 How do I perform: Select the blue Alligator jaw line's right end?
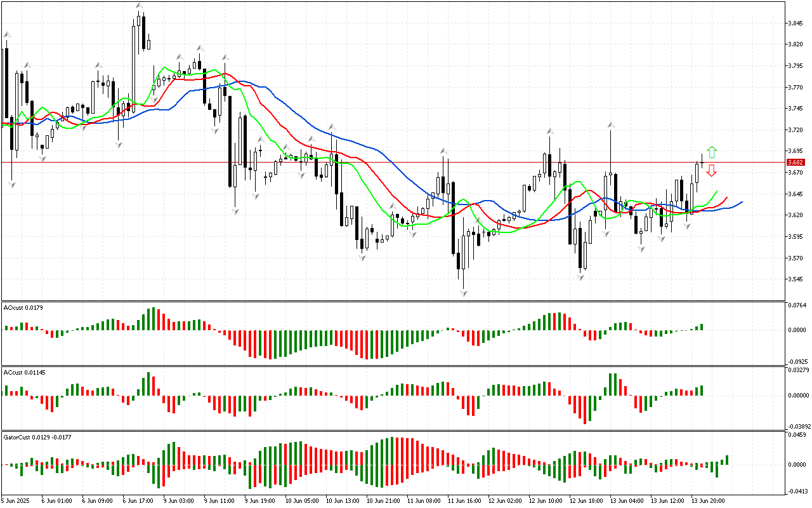click(x=742, y=202)
